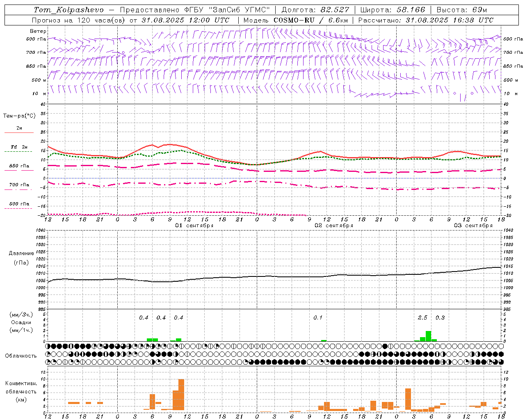
Task: Click the 01 сентября date label
Action: (x=194, y=226)
